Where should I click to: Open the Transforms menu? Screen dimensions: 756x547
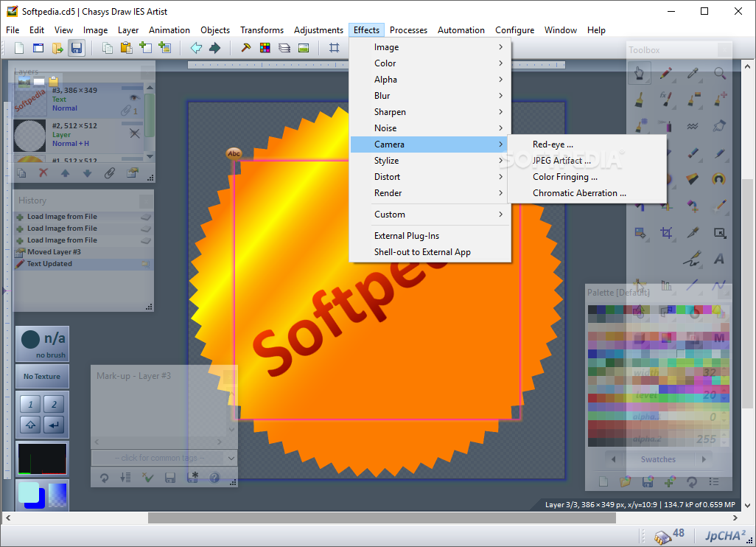click(x=262, y=30)
